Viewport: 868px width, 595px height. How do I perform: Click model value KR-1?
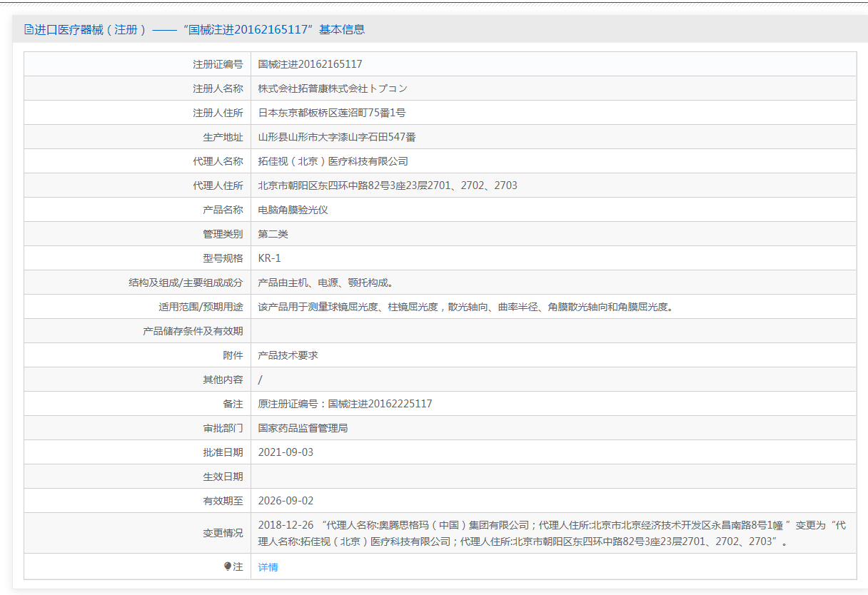[270, 258]
